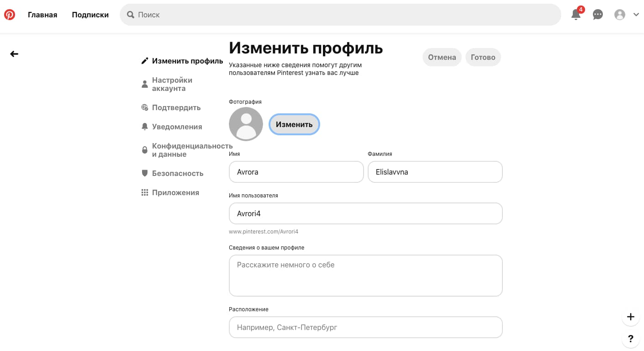The width and height of the screenshot is (644, 351).
Task: Open messages via the chat bubble icon
Action: coord(597,15)
